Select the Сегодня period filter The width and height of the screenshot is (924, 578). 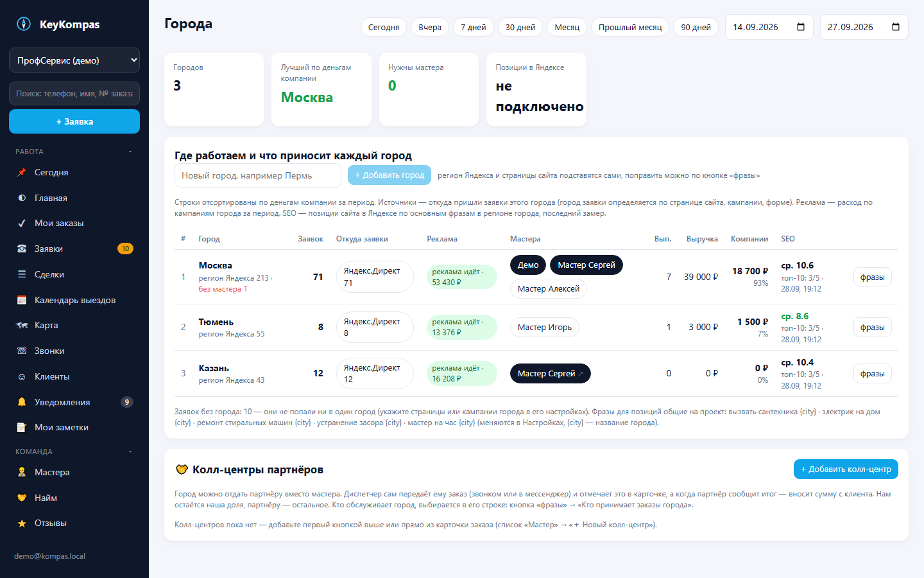click(384, 27)
